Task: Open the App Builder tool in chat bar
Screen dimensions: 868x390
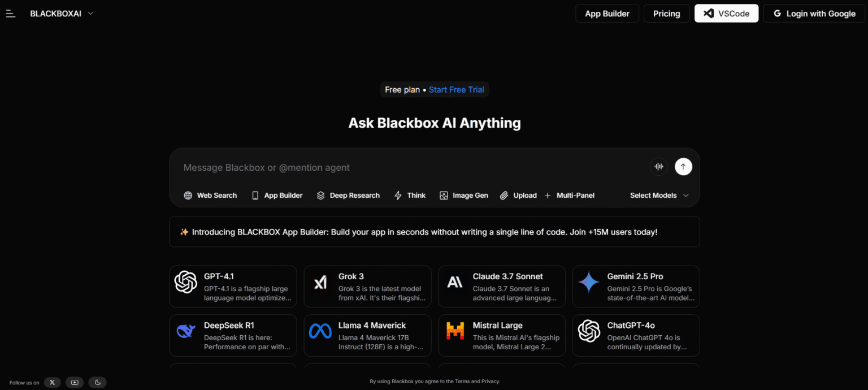Action: [276, 195]
